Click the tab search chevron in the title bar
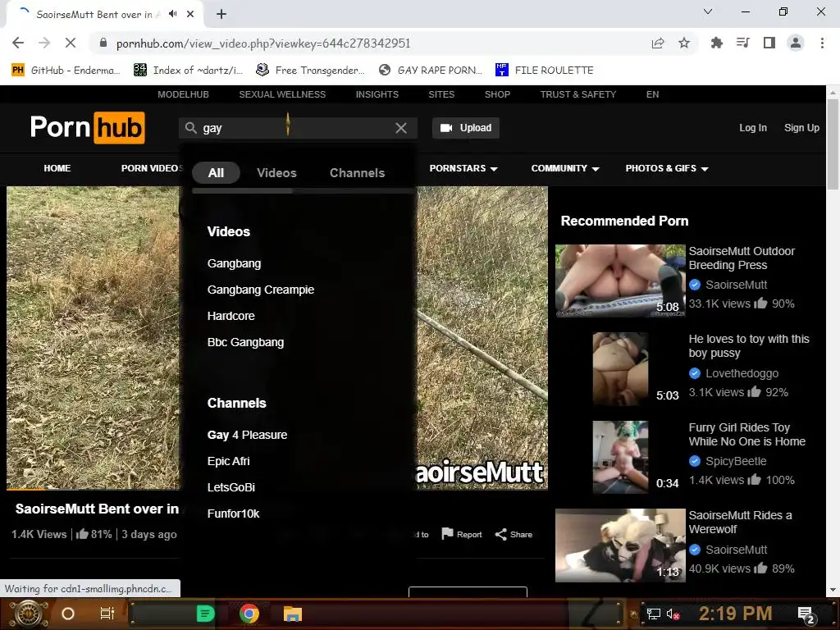Viewport: 840px width, 630px height. tap(708, 11)
